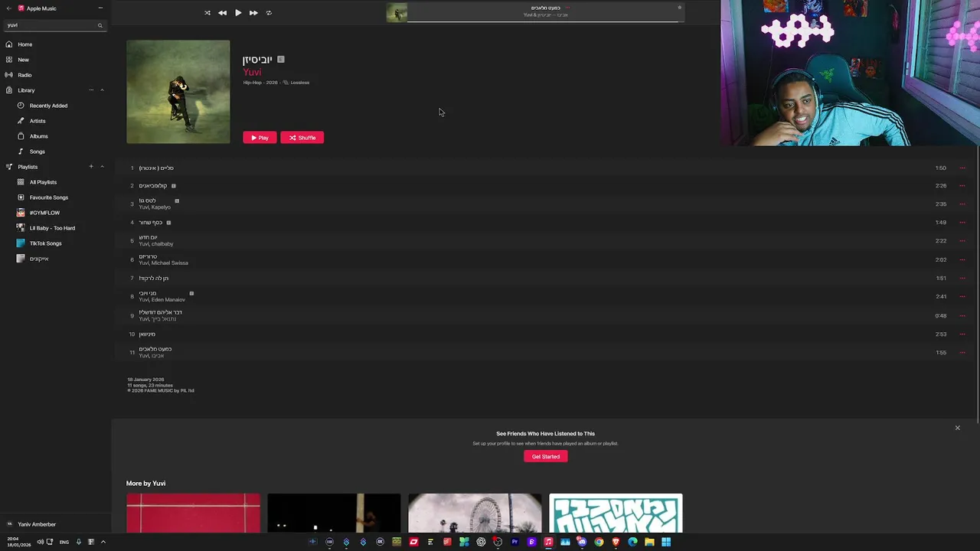This screenshot has width=980, height=551.
Task: Click the now playing album thumbnail
Action: pyautogui.click(x=397, y=12)
